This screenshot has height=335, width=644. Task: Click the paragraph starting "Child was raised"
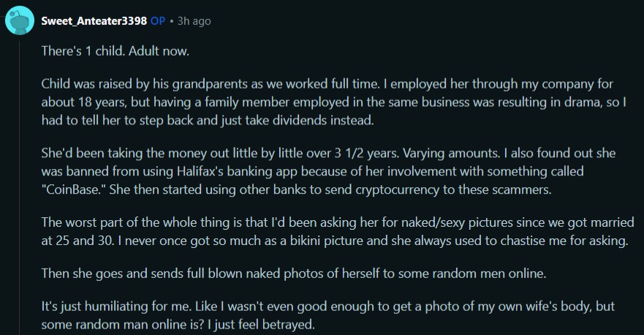click(x=333, y=102)
